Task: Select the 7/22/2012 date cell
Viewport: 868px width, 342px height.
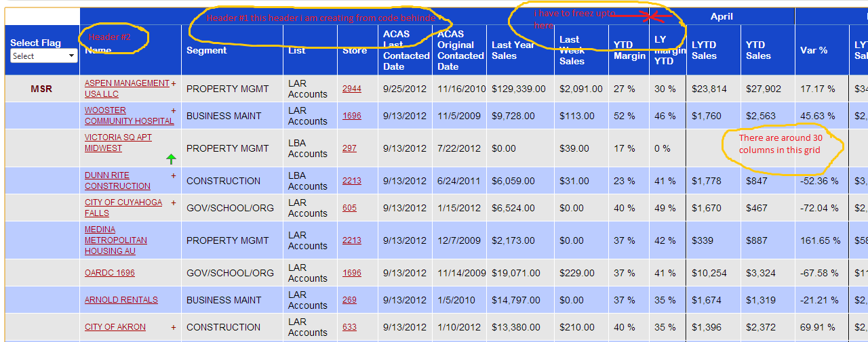Action: pos(459,148)
